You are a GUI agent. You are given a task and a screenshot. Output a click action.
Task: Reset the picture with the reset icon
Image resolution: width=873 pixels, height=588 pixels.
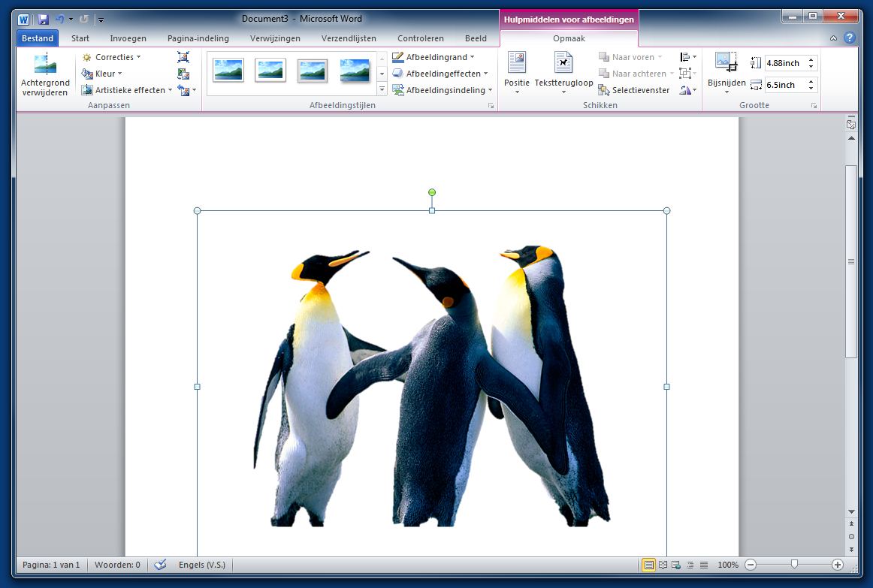pyautogui.click(x=183, y=89)
